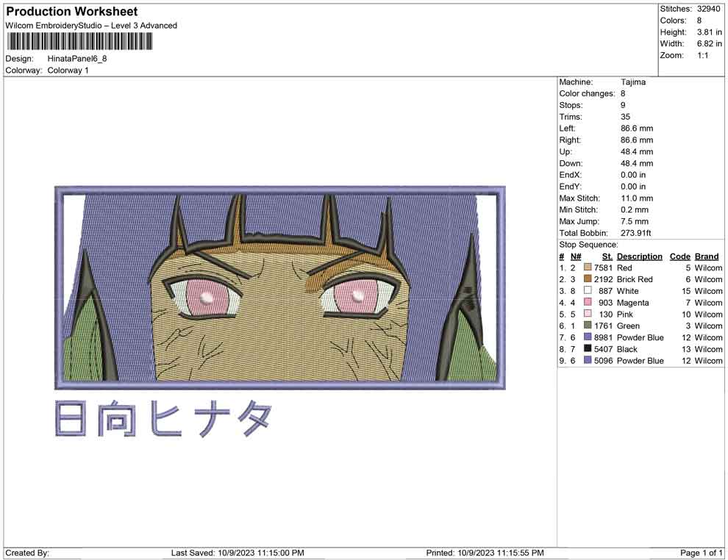
Task: Click the design name 'HinataPanel6_8'
Action: 77,59
